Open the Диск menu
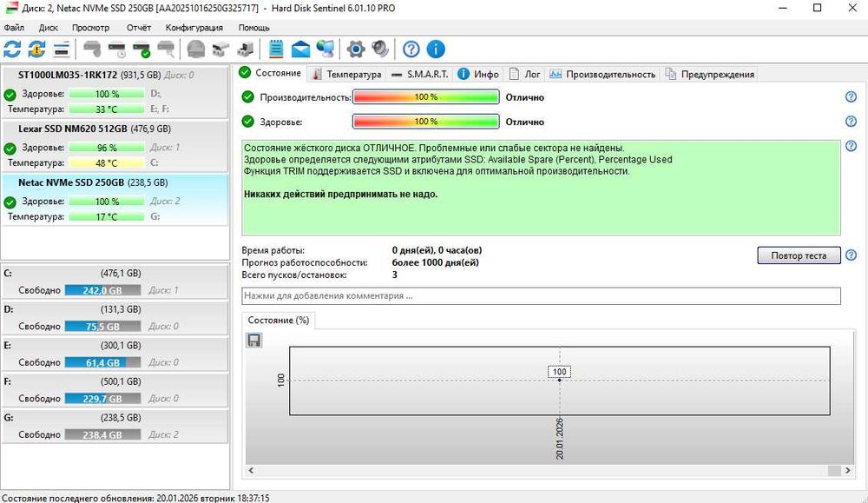Image resolution: width=868 pixels, height=503 pixels. (48, 28)
